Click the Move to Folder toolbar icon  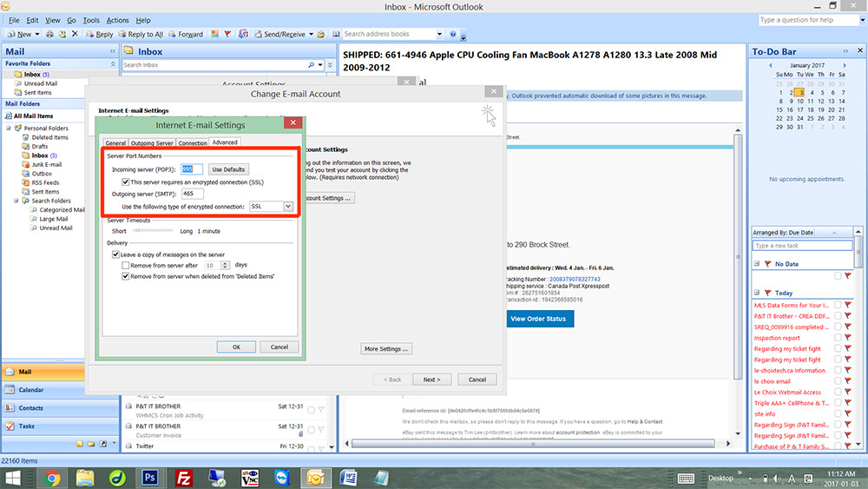[62, 35]
